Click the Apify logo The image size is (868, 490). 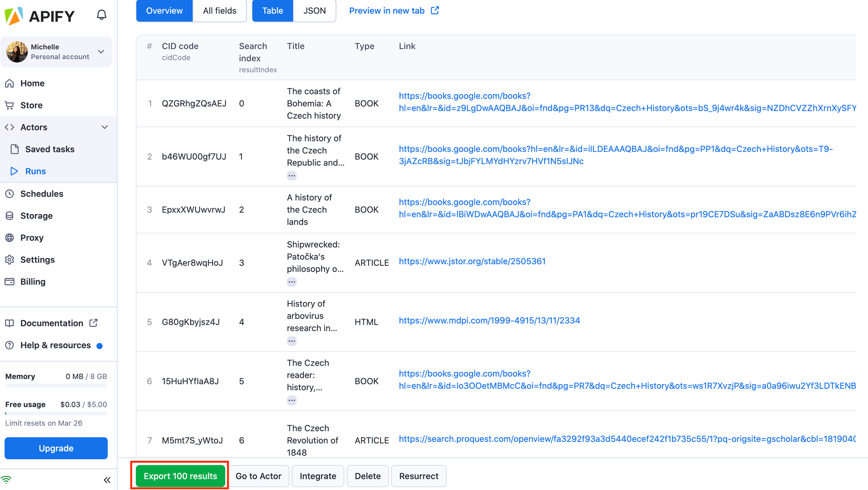[x=39, y=16]
